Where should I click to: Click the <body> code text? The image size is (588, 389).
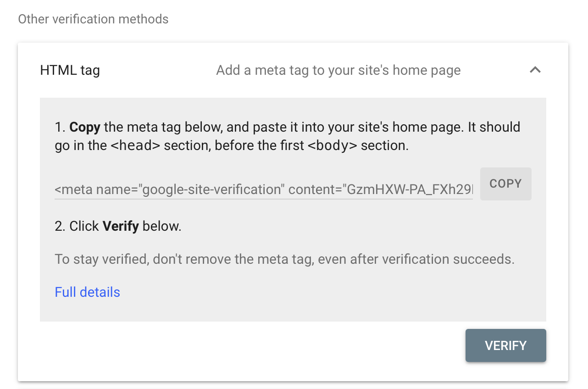click(333, 146)
